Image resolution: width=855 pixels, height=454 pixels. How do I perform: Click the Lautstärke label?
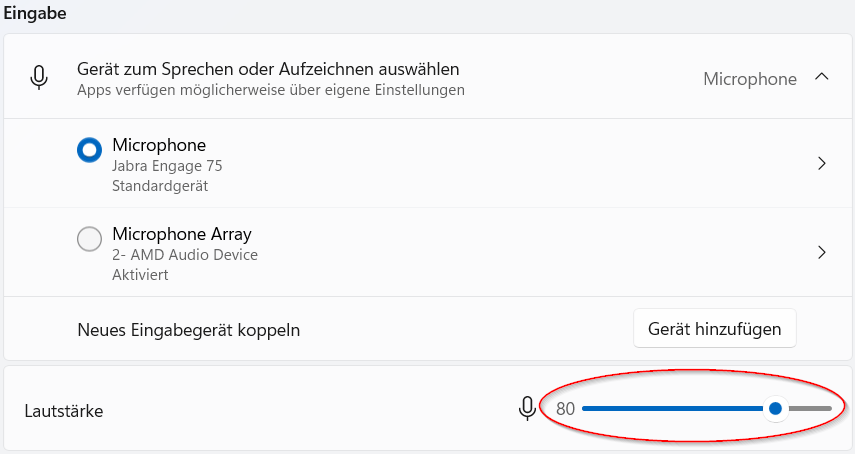pos(64,411)
